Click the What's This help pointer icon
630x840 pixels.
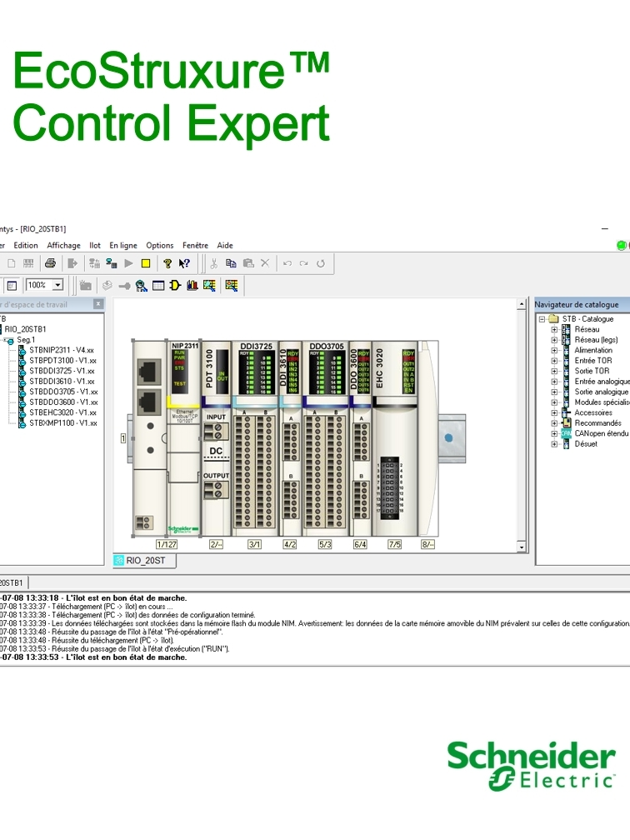[184, 263]
